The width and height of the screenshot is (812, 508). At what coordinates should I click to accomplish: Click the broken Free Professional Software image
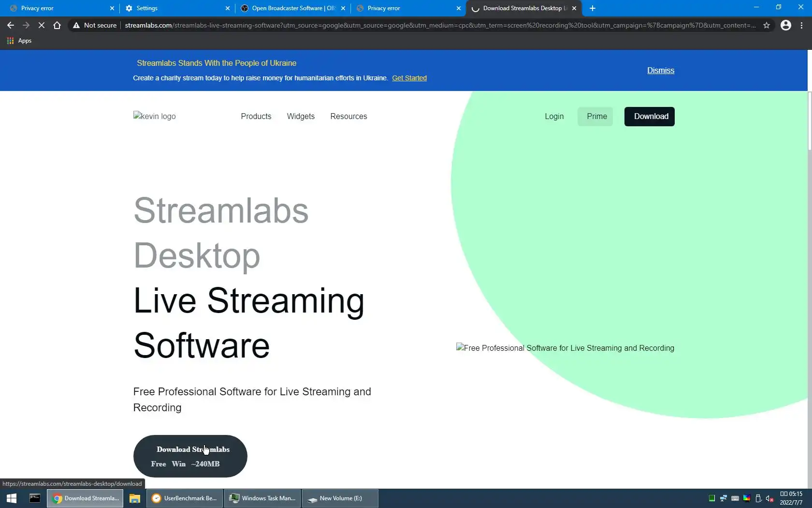pyautogui.click(x=565, y=348)
